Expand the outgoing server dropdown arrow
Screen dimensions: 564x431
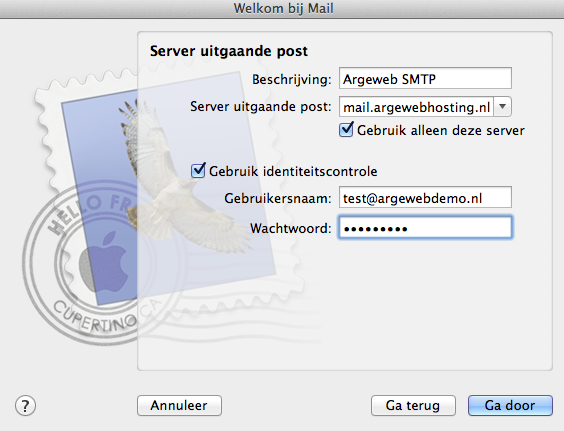[x=502, y=106]
